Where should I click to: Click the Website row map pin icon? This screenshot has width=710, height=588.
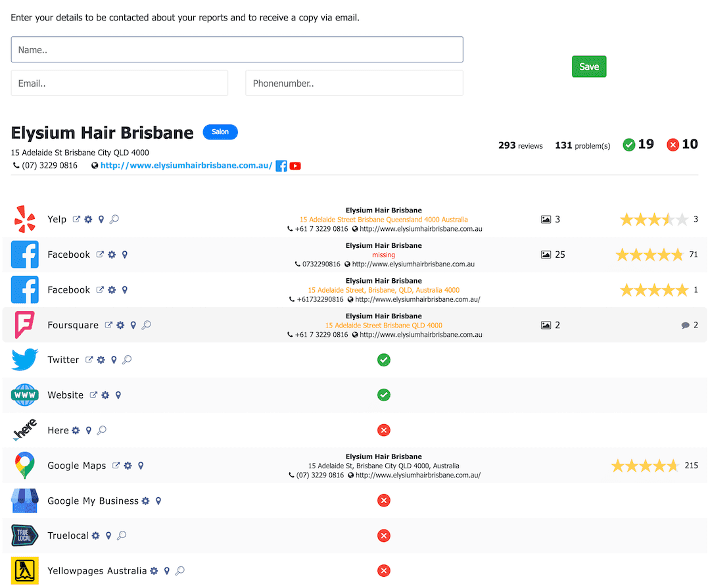118,395
